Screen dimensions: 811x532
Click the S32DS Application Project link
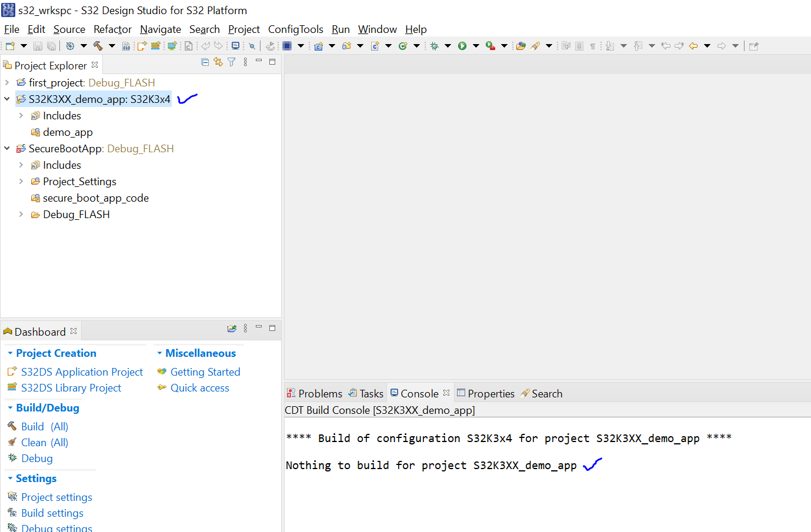coord(82,372)
